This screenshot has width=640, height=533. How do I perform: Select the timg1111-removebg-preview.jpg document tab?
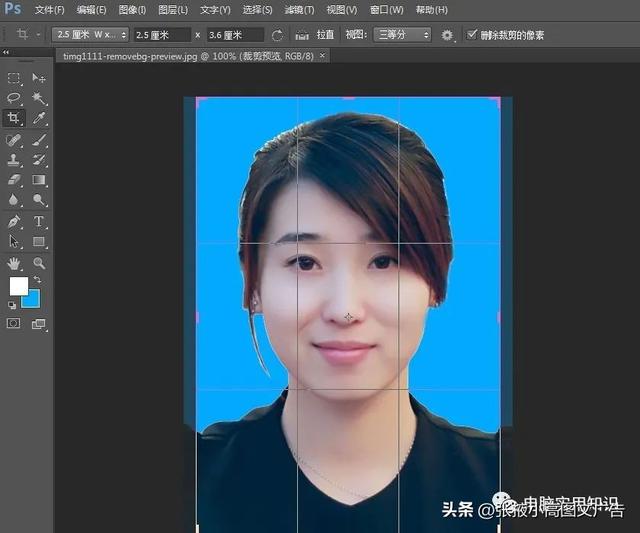188,56
